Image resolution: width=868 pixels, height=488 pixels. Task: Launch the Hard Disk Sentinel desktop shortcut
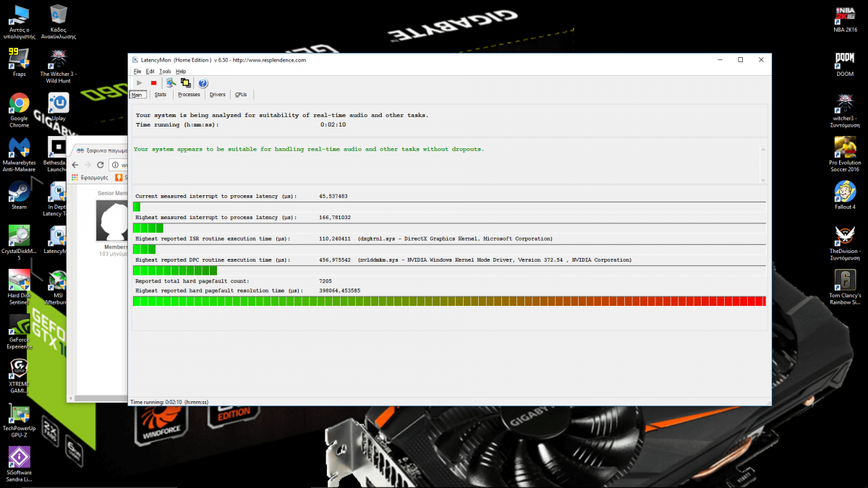click(20, 288)
